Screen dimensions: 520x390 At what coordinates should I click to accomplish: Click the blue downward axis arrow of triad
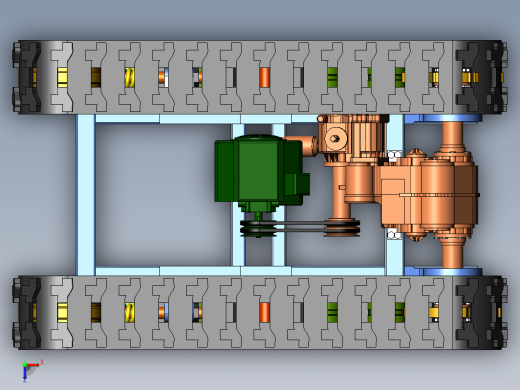(25, 374)
